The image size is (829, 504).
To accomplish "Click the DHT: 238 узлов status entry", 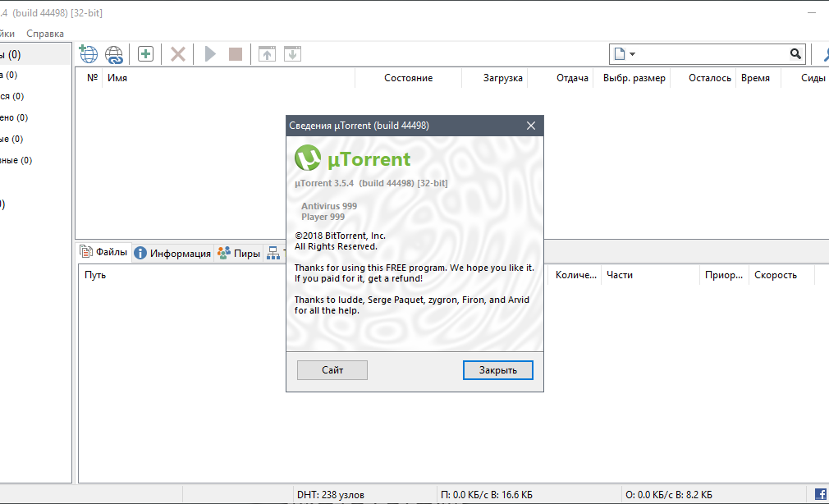I will [x=331, y=495].
